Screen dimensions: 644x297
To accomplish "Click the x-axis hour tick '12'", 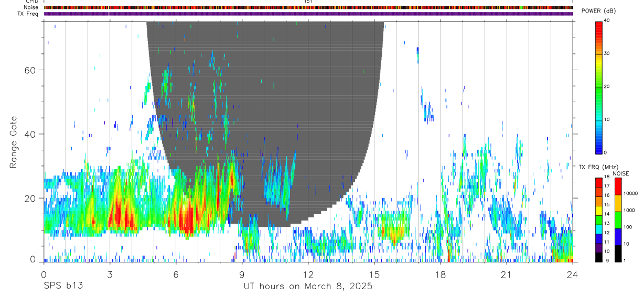I will coord(308,274).
